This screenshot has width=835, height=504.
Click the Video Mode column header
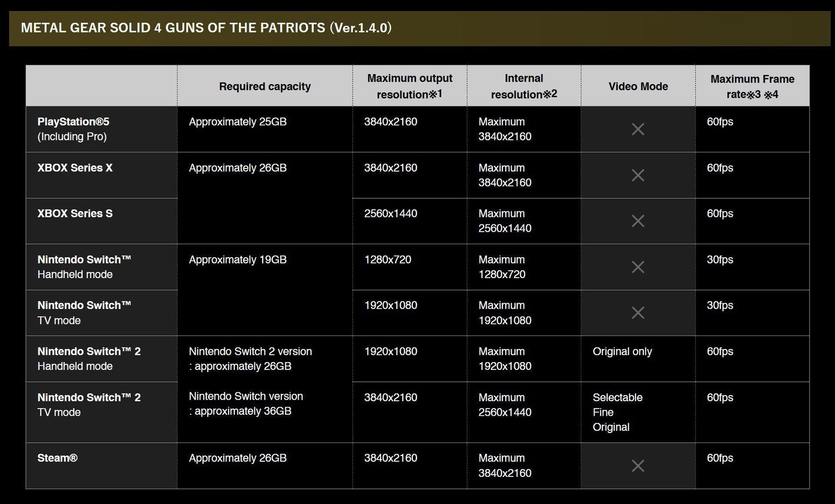tap(638, 86)
